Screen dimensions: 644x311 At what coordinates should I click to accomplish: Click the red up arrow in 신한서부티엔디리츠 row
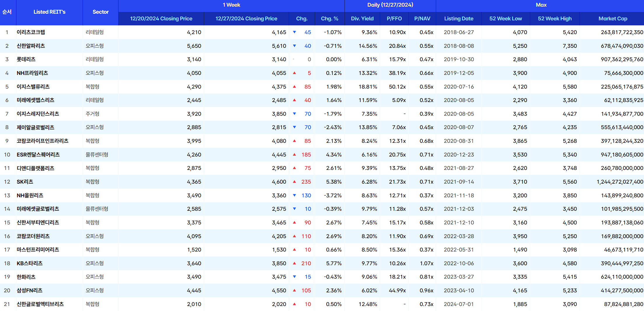pos(294,222)
